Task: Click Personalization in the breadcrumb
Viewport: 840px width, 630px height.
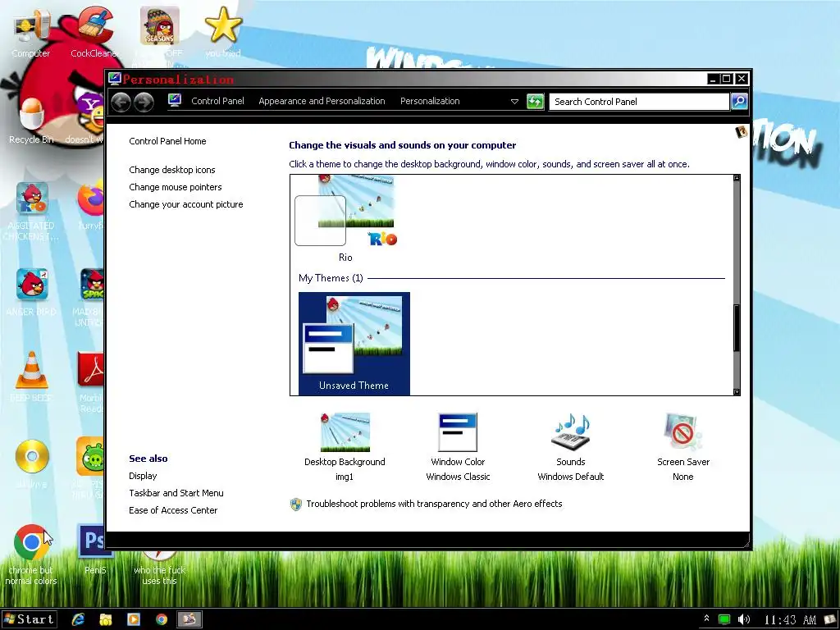Action: [x=430, y=101]
